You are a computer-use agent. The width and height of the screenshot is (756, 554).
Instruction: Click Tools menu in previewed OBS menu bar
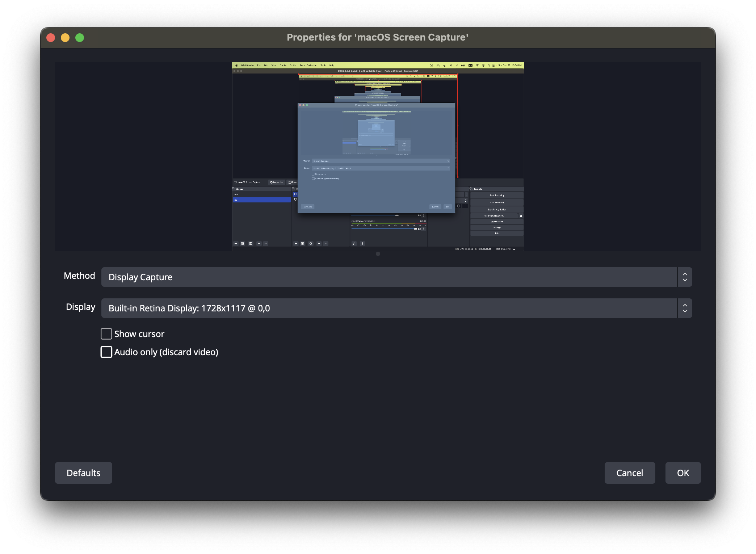click(x=323, y=66)
